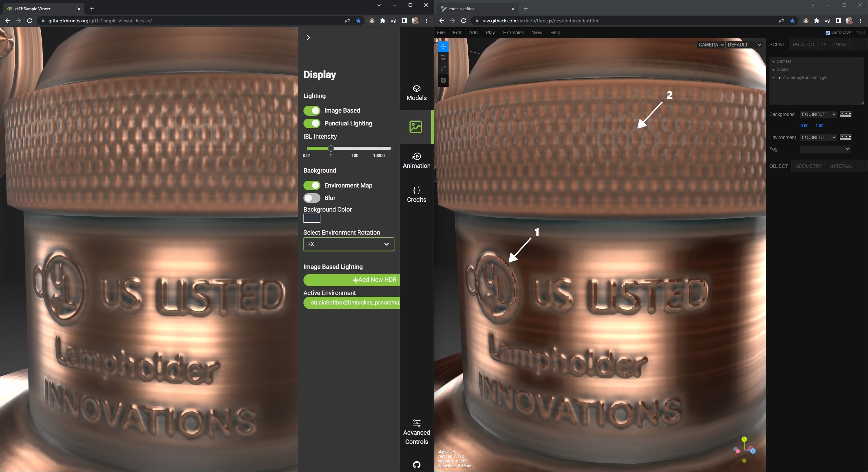Select the Rotate tool in three.js editor
Screen dimensions: 868x472
click(443, 57)
